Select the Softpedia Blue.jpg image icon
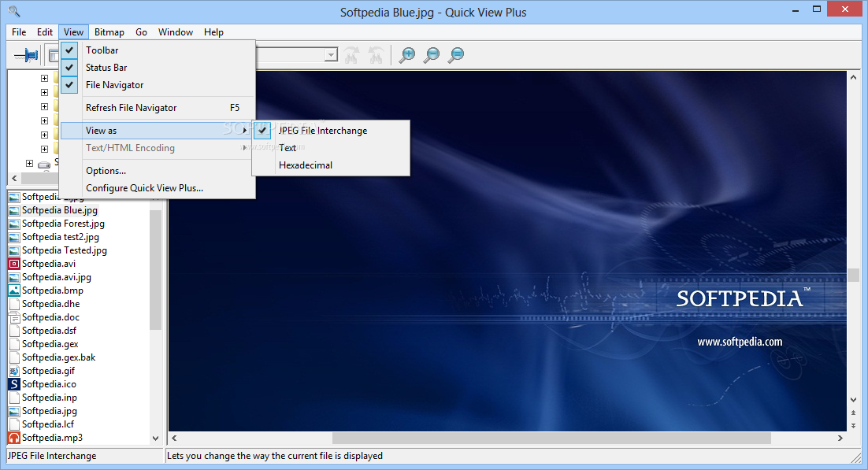This screenshot has height=470, width=868. point(14,210)
